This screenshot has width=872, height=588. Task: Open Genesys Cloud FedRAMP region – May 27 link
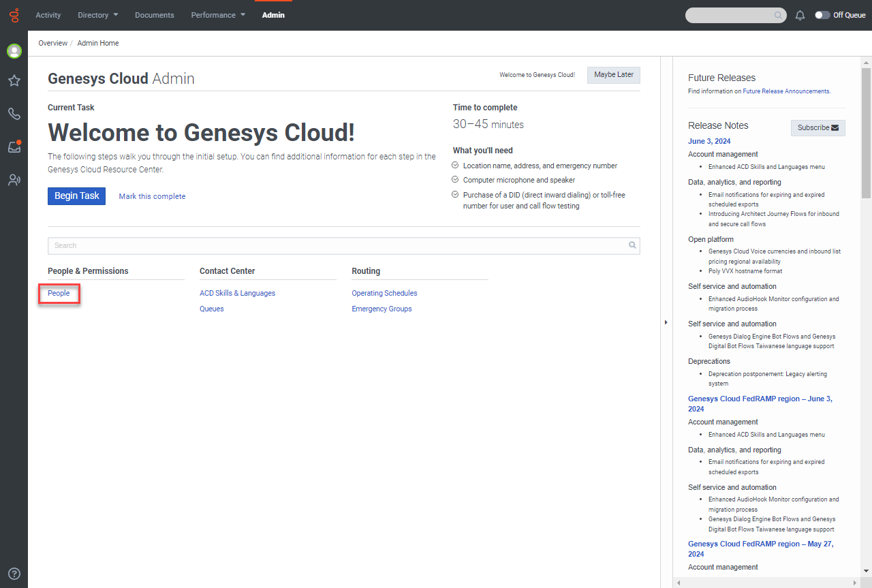click(761, 548)
